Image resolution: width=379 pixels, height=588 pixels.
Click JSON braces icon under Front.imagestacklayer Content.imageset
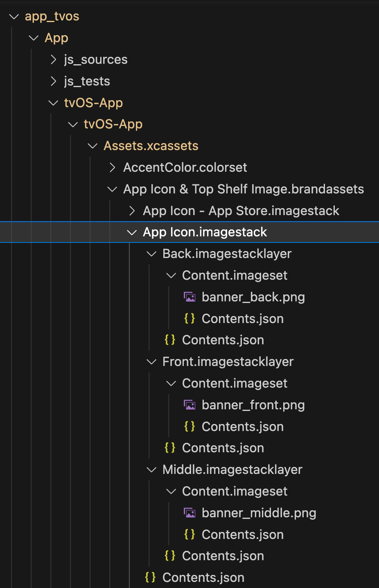tap(189, 426)
